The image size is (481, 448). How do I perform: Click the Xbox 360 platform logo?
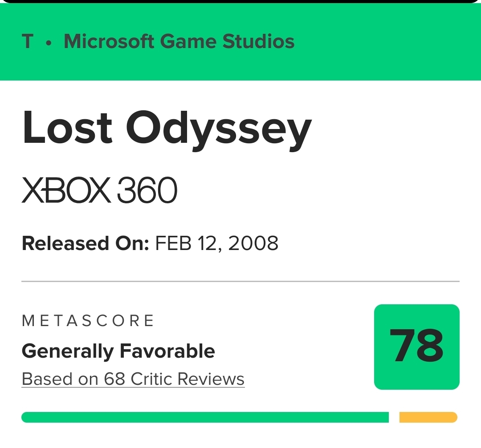99,190
